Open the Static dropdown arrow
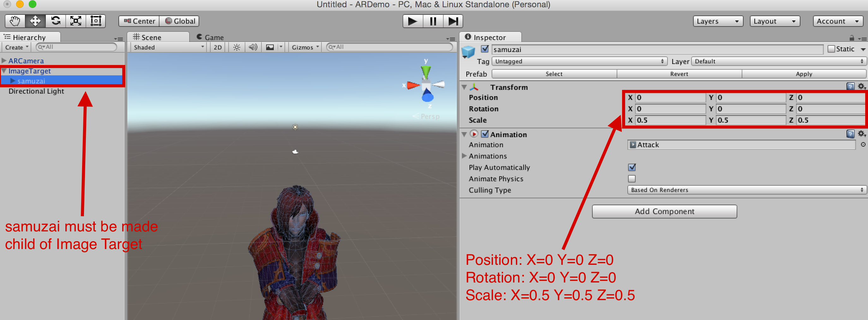This screenshot has width=868, height=320. coord(863,49)
